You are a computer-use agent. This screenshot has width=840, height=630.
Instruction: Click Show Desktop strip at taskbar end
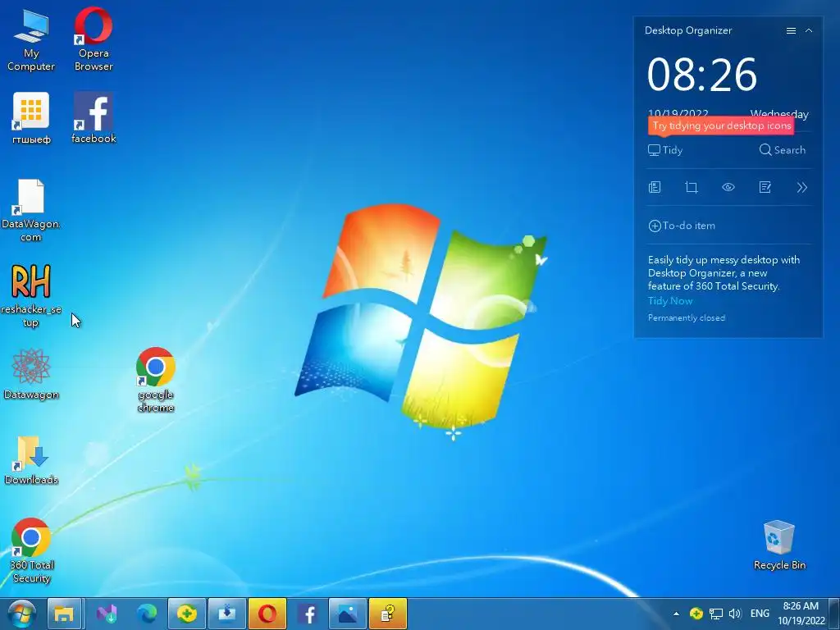click(834, 614)
